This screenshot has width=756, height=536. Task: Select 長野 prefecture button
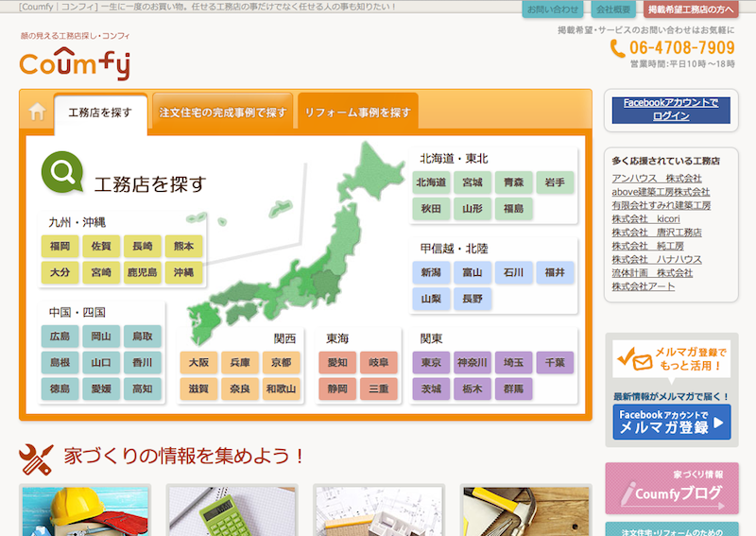pyautogui.click(x=472, y=299)
